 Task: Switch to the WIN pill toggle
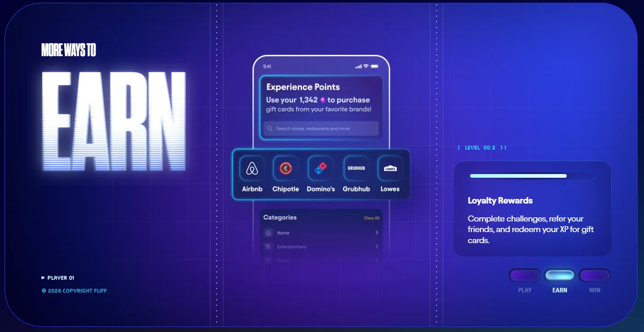(594, 275)
